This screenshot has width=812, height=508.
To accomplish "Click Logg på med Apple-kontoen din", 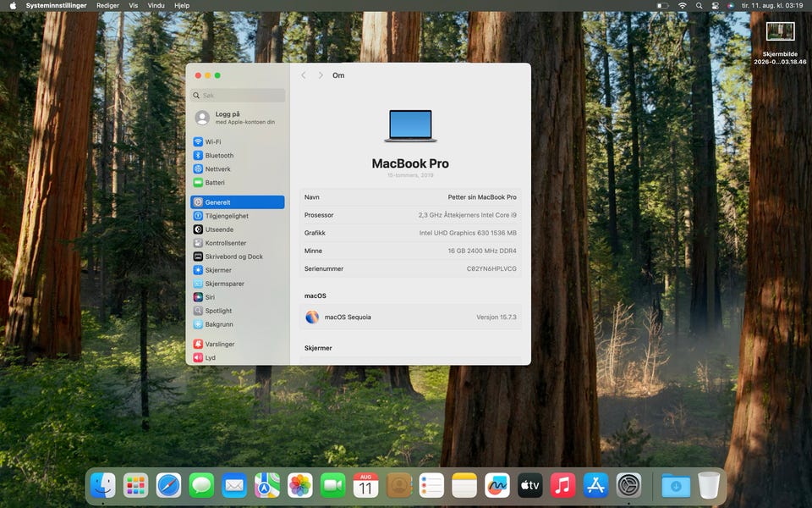I will coord(237,118).
